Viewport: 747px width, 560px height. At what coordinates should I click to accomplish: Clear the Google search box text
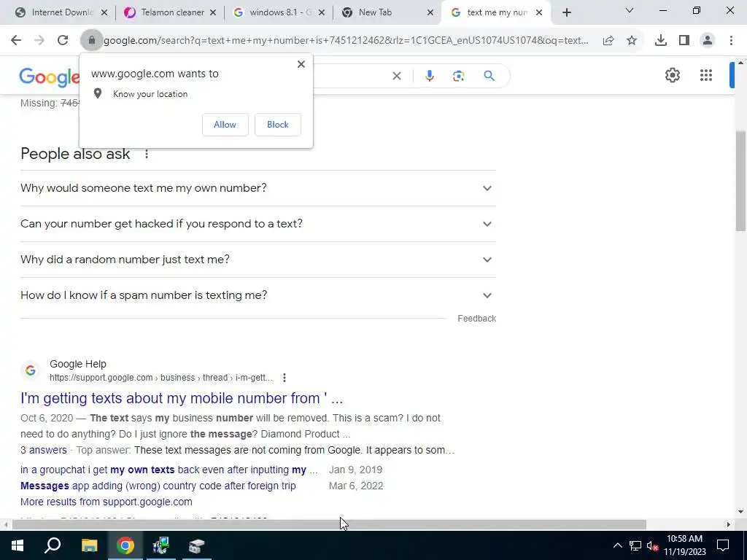(x=396, y=76)
